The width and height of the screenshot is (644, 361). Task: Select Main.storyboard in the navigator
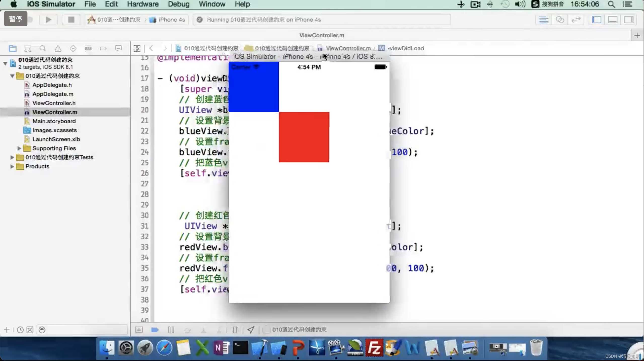click(54, 121)
